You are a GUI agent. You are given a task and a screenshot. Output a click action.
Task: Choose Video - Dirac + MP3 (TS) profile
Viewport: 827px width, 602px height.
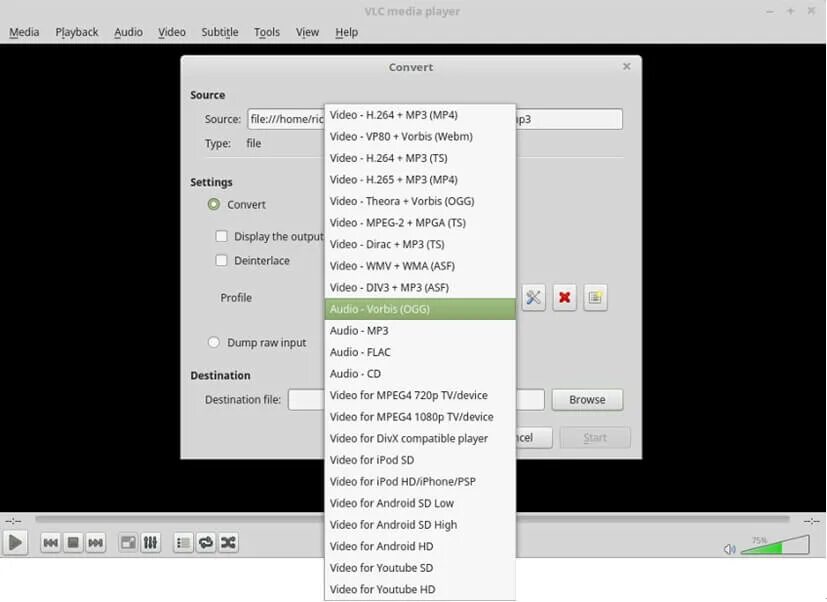(420, 244)
